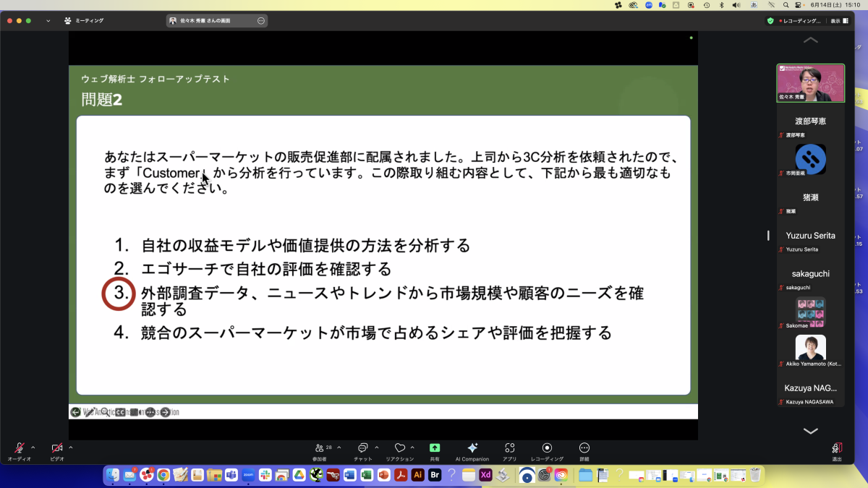Open the 参加者 participants panel

point(319,448)
